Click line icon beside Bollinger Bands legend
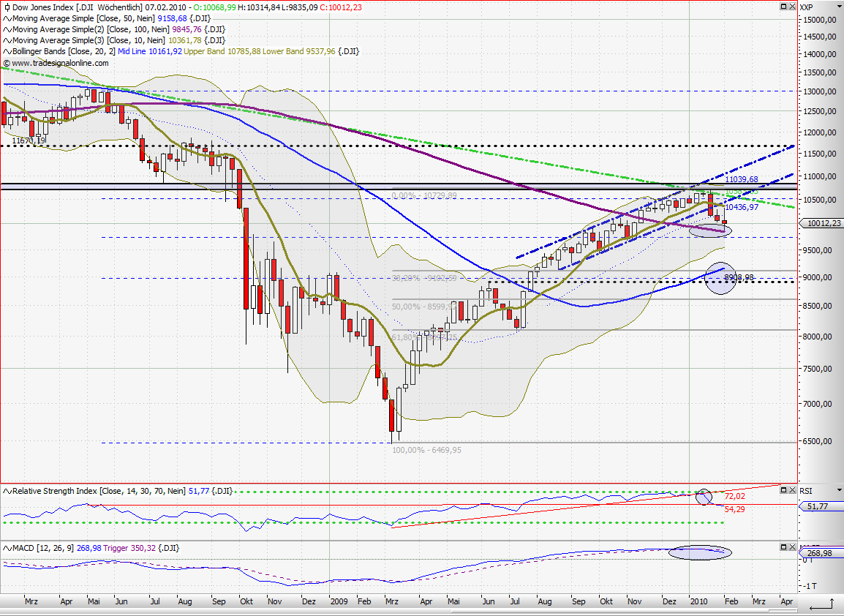844x616 pixels. [x=7, y=52]
